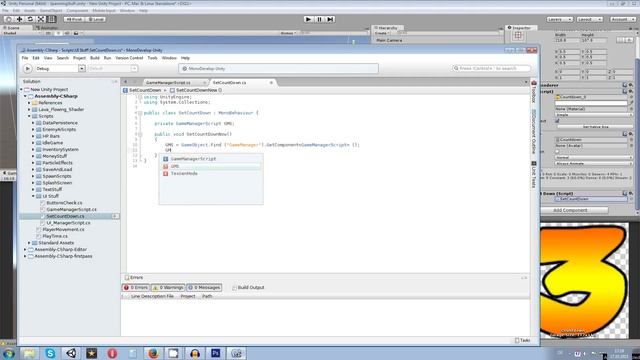Select Assembly-CSharp-Editor project
The height and width of the screenshot is (360, 640).
pos(60,249)
